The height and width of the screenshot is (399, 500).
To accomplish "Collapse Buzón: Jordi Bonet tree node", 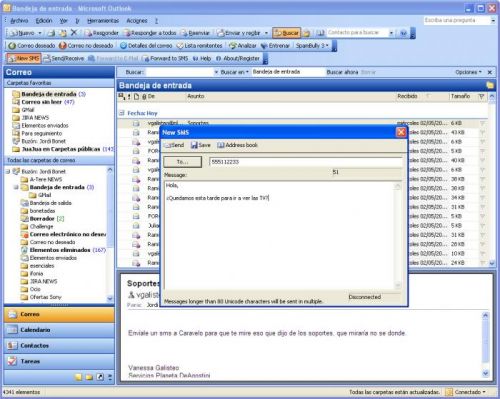I will [8, 172].
